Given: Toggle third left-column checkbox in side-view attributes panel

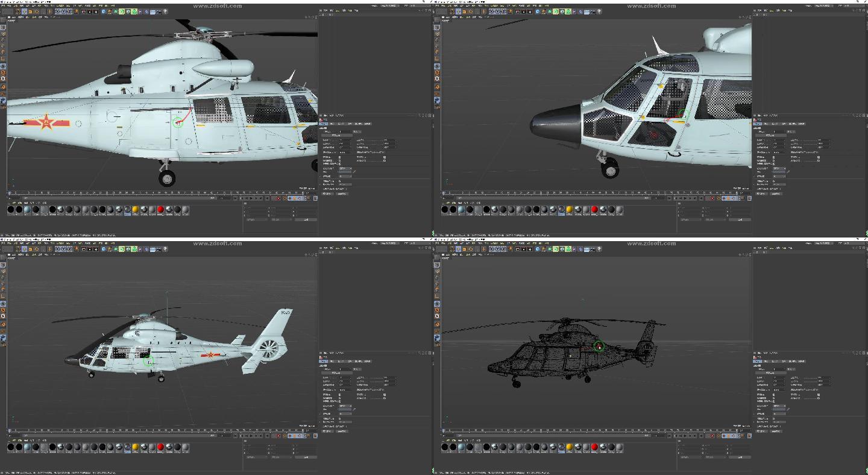Looking at the screenshot, I should [x=340, y=164].
